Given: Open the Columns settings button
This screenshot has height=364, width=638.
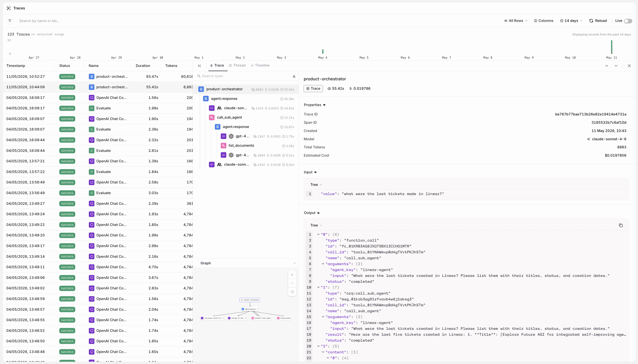Looking at the screenshot, I should 544,21.
